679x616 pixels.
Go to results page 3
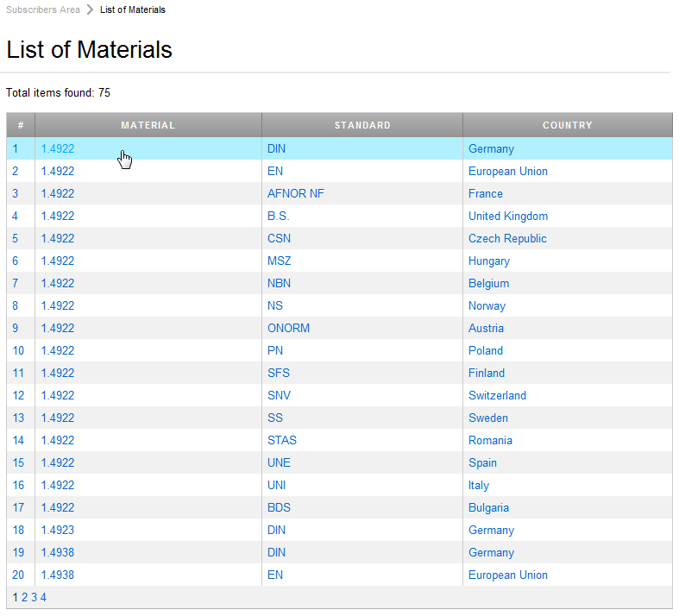point(34,598)
